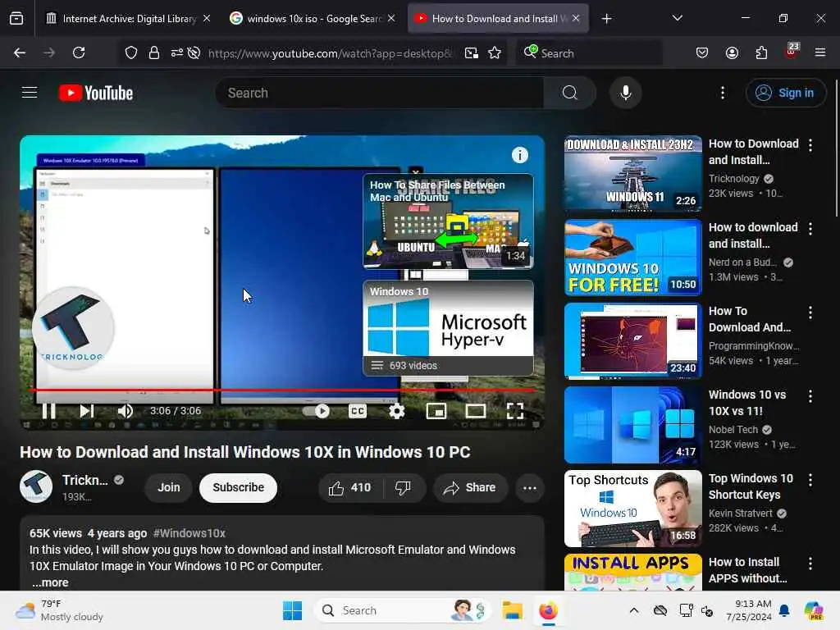
Task: Click the YouTube search magnifier button
Action: click(569, 93)
